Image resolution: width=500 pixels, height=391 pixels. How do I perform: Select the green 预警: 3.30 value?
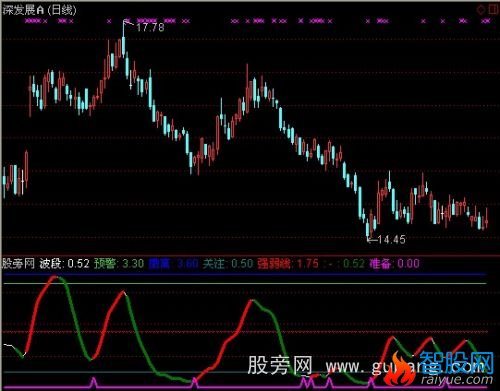tap(119, 263)
